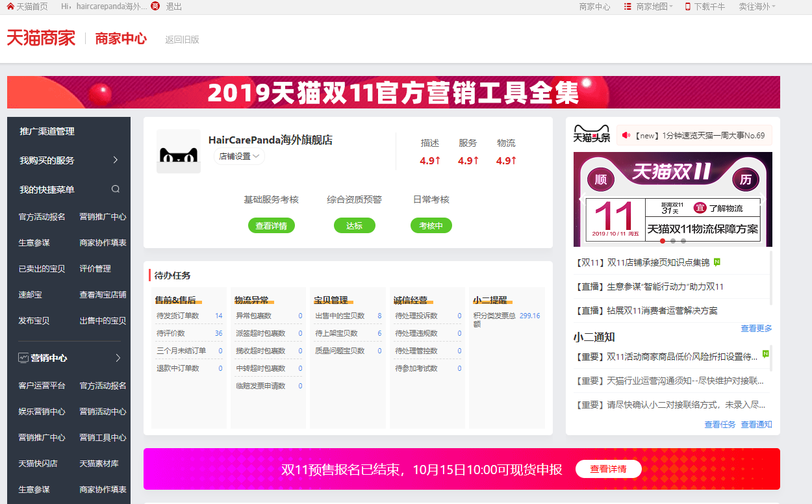This screenshot has width=812, height=504.
Task: Click the 2019天猫双11官方营销工具全集 banner
Action: click(x=394, y=92)
